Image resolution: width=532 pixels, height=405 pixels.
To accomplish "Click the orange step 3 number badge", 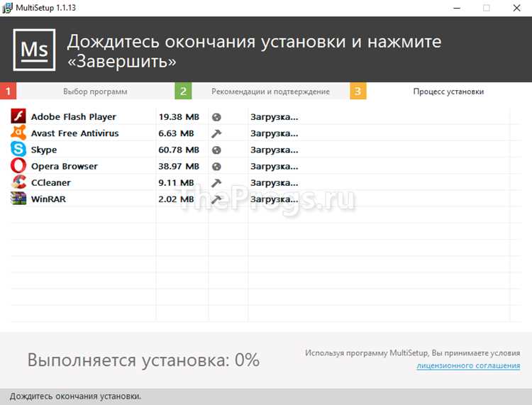I will click(358, 91).
